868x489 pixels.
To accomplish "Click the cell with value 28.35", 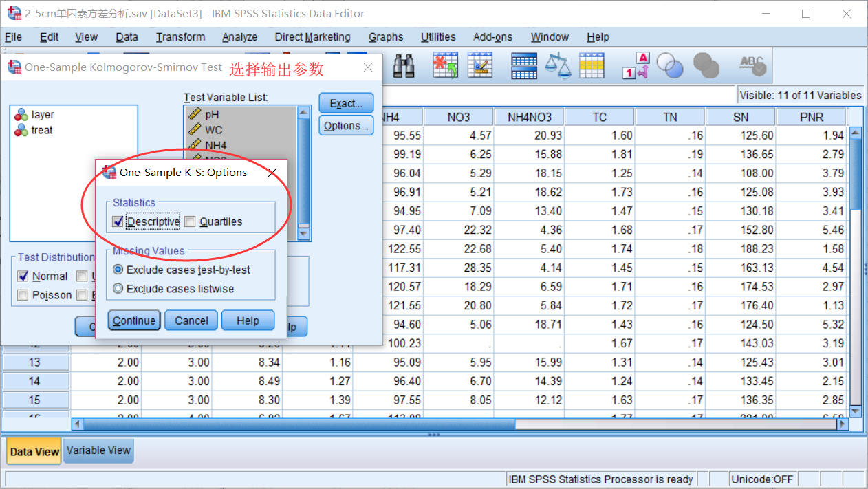I will click(x=459, y=268).
